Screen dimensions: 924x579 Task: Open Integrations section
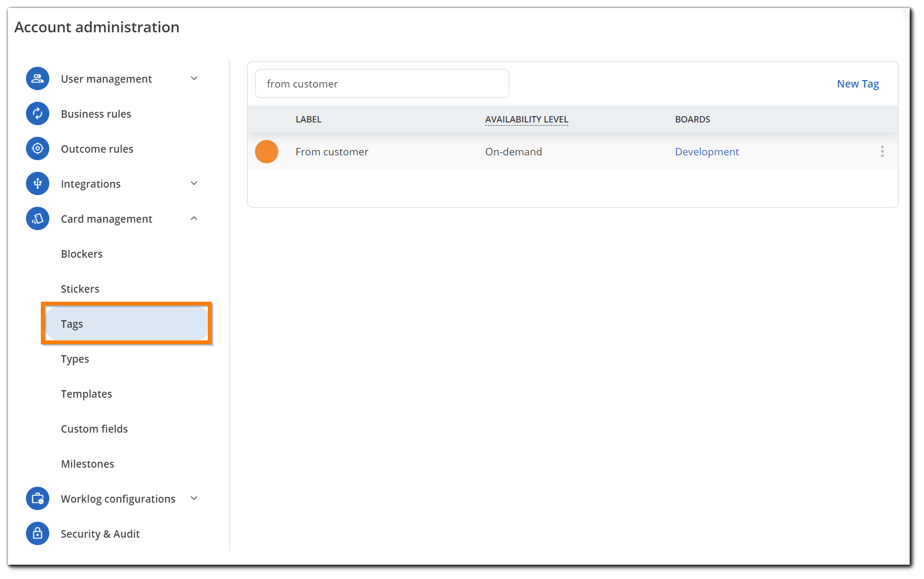coord(91,184)
